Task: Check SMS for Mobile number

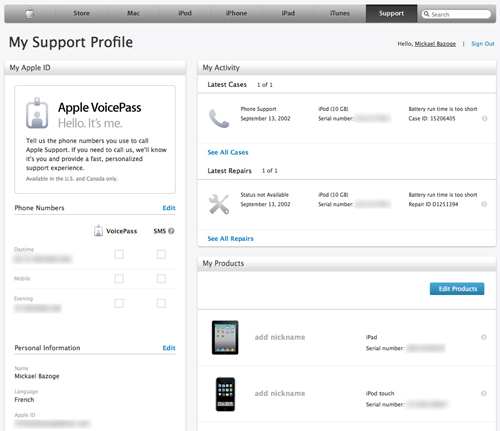Action: (x=161, y=279)
